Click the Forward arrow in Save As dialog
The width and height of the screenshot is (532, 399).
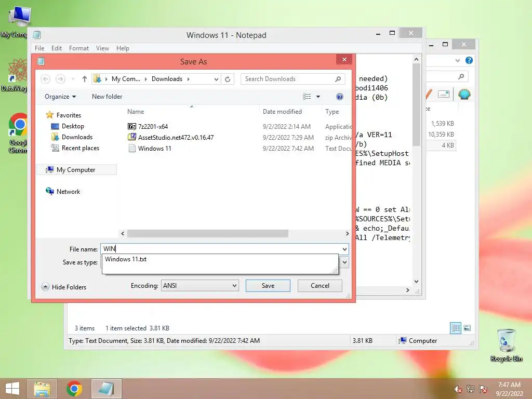click(x=60, y=79)
